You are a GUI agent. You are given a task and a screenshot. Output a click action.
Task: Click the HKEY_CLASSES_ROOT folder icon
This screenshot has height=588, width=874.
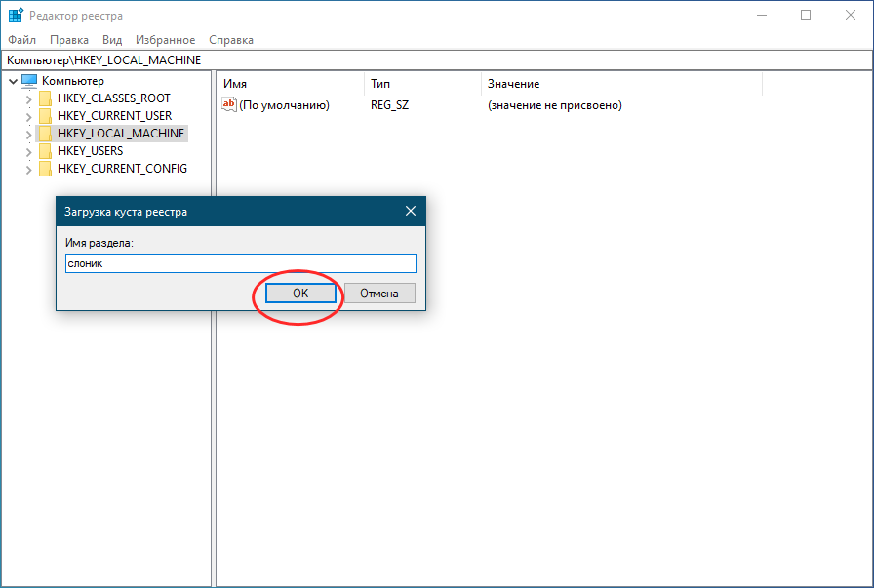click(x=46, y=98)
